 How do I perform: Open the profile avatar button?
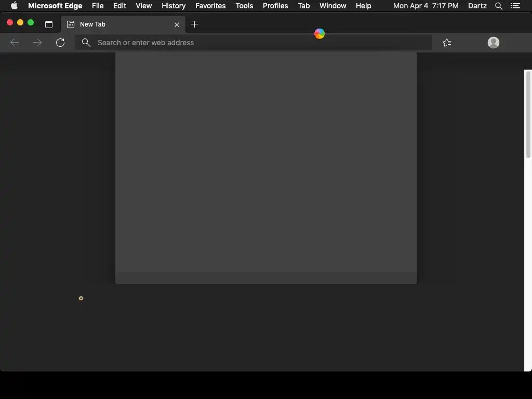[x=494, y=43]
